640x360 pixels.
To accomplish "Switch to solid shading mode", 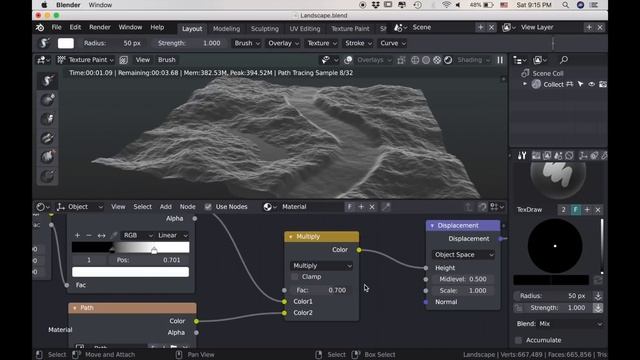I will click(x=426, y=60).
